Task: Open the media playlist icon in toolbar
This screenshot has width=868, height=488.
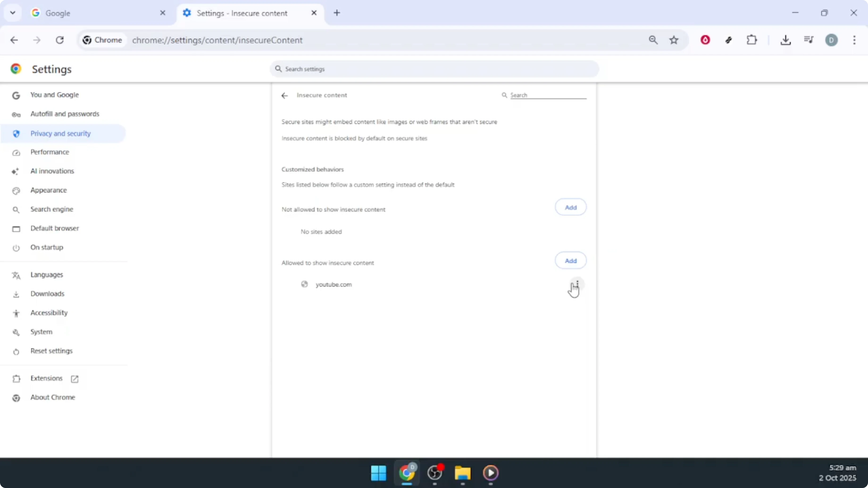Action: (x=808, y=40)
